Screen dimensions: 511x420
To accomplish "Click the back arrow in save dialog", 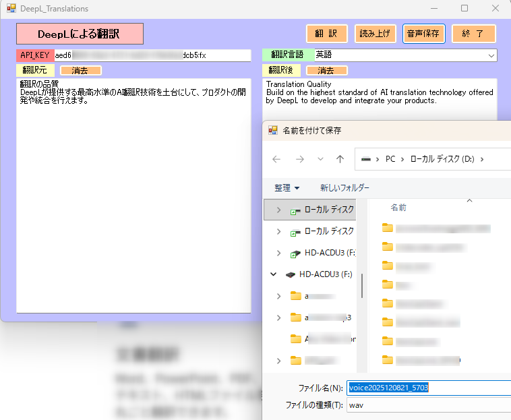I will point(276,159).
